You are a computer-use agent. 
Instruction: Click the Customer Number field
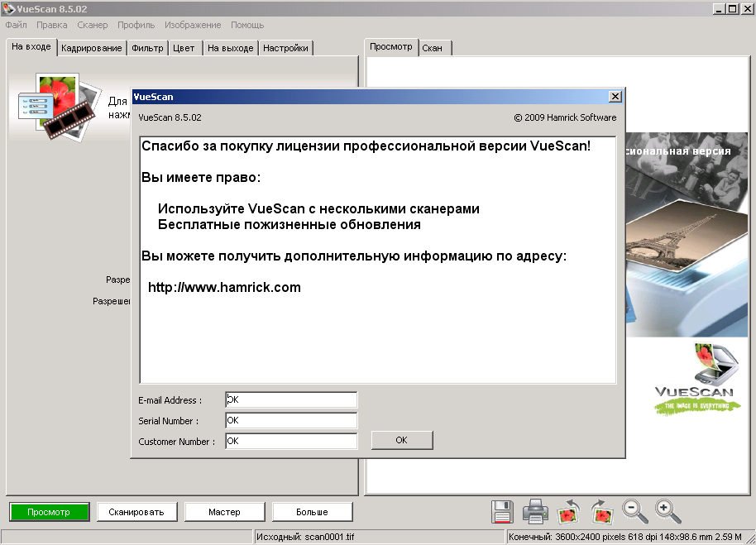coord(291,441)
